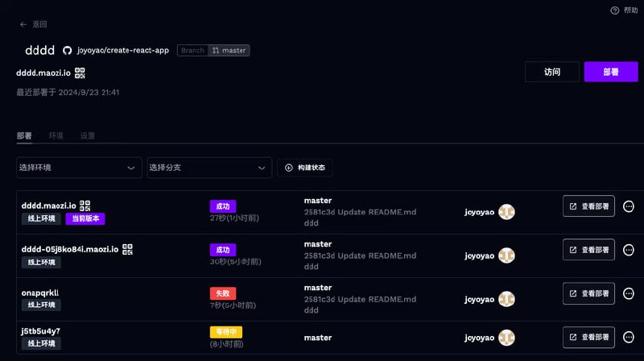Click QR code icon next to dddd-05j8ko84i.maozi.io
The height and width of the screenshot is (361, 644).
[127, 249]
